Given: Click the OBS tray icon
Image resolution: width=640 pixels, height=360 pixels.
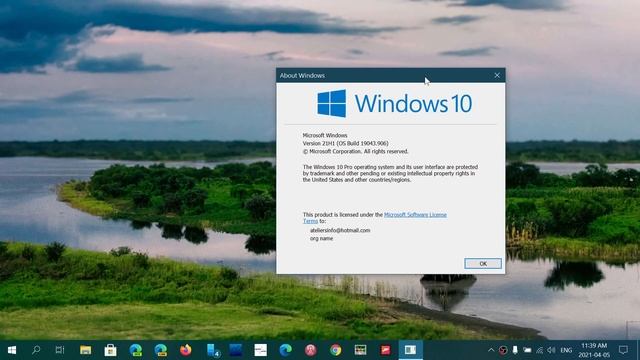Looking at the screenshot, I should [x=503, y=350].
